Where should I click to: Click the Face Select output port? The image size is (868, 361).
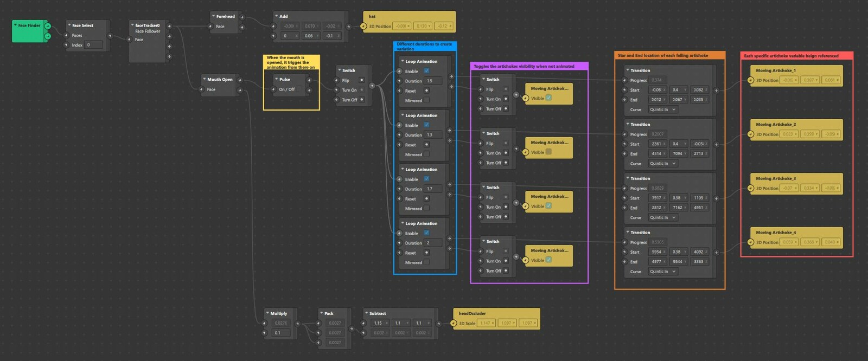pos(110,36)
